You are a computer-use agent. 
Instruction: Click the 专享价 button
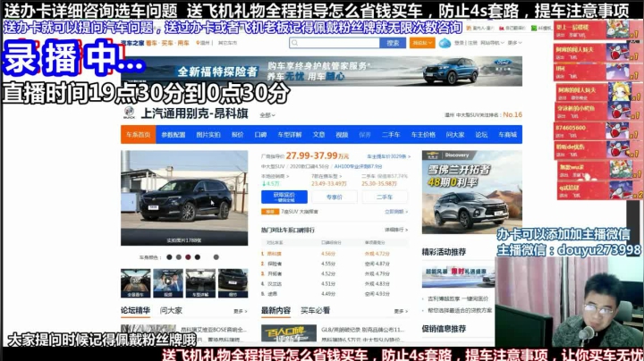335,197
